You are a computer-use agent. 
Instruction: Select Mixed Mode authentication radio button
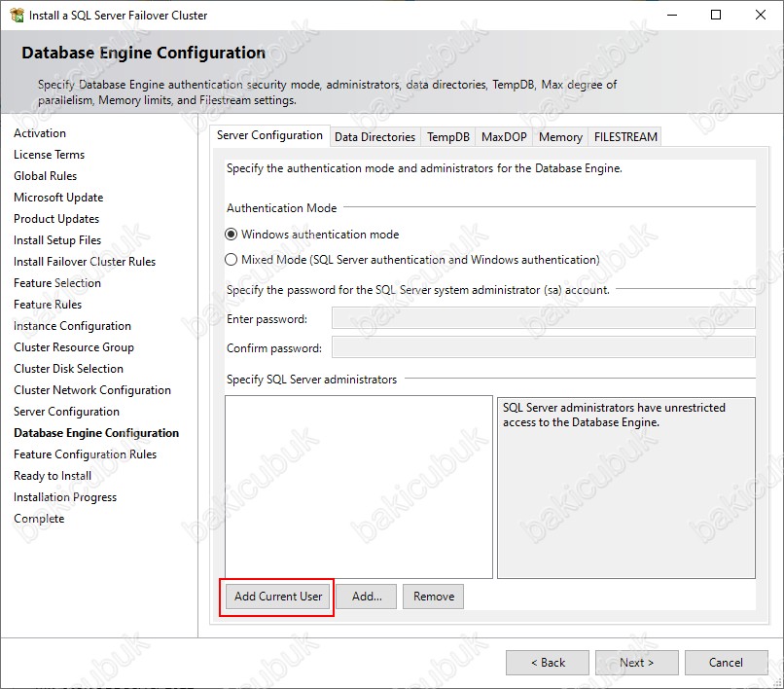point(231,260)
